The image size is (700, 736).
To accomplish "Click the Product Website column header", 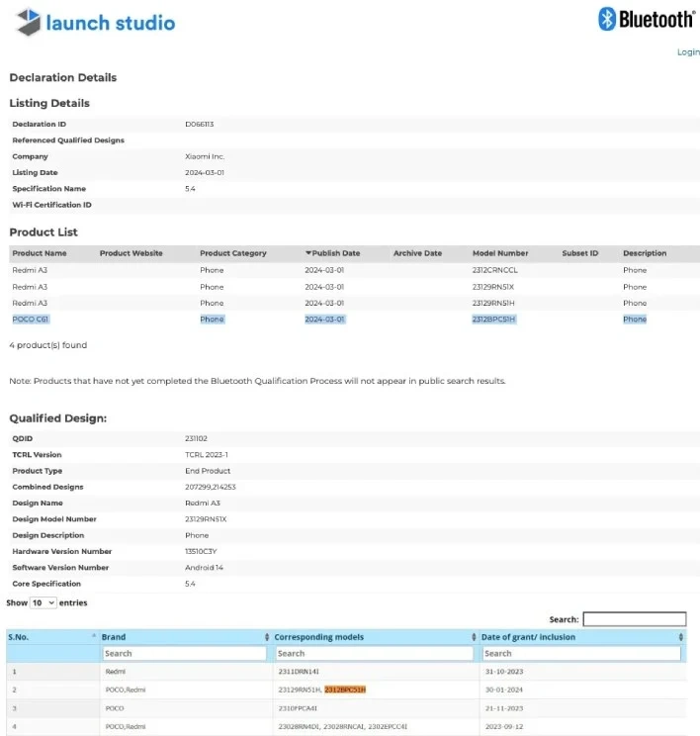I will click(131, 253).
